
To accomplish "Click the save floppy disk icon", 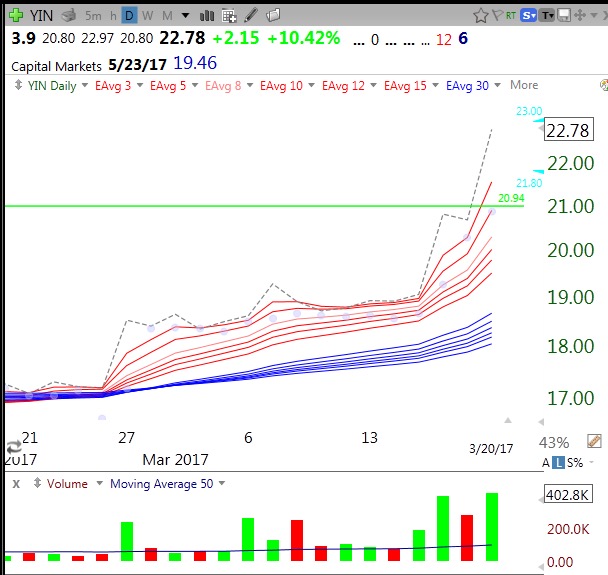I will click(564, 16).
